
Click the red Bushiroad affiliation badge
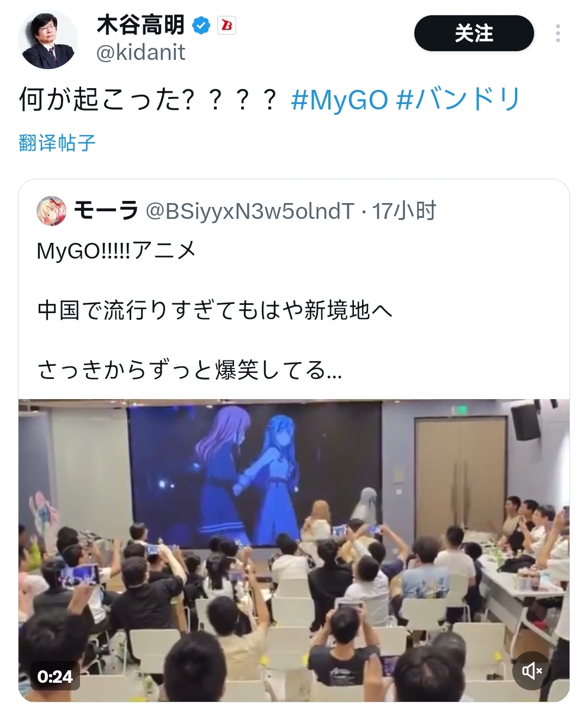tap(226, 26)
